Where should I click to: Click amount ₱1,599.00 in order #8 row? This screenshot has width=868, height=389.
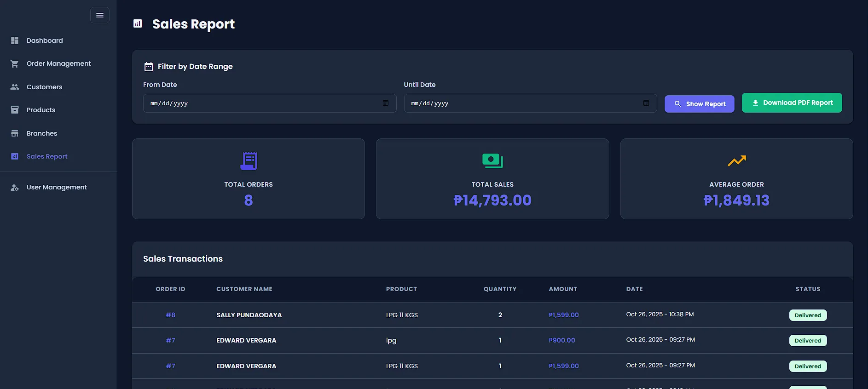tap(564, 315)
